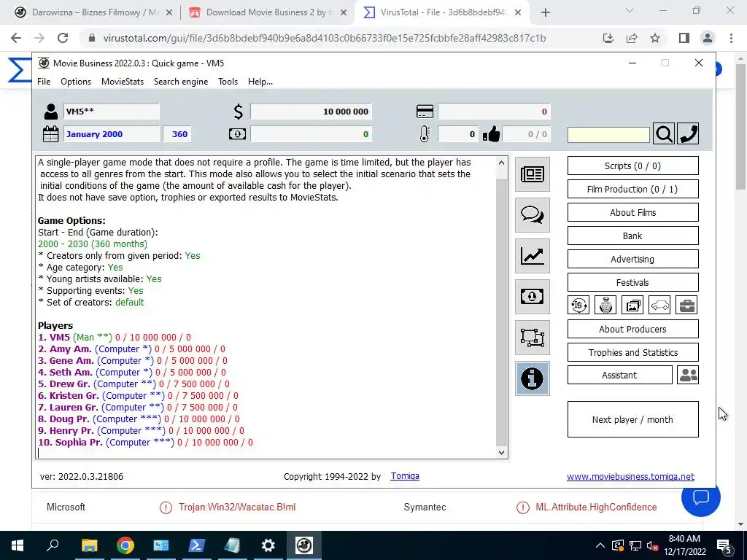747x560 pixels.
Task: Open the Advertising button
Action: 632,259
